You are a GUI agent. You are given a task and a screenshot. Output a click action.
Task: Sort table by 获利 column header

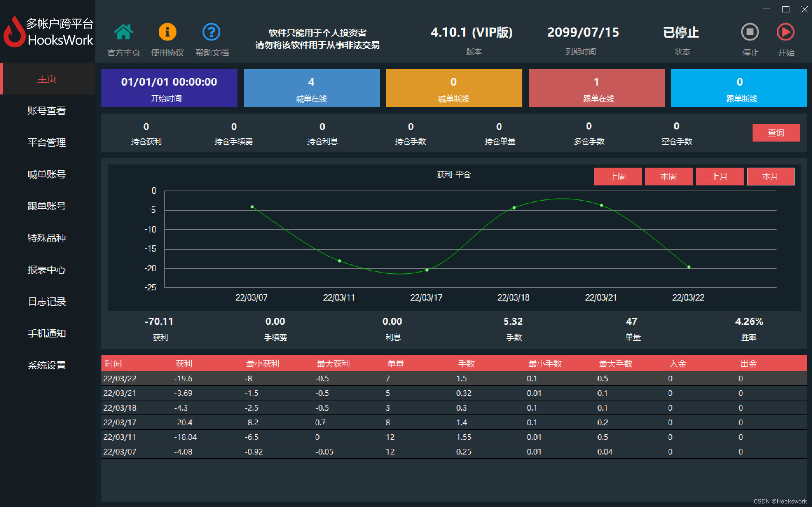(x=184, y=364)
